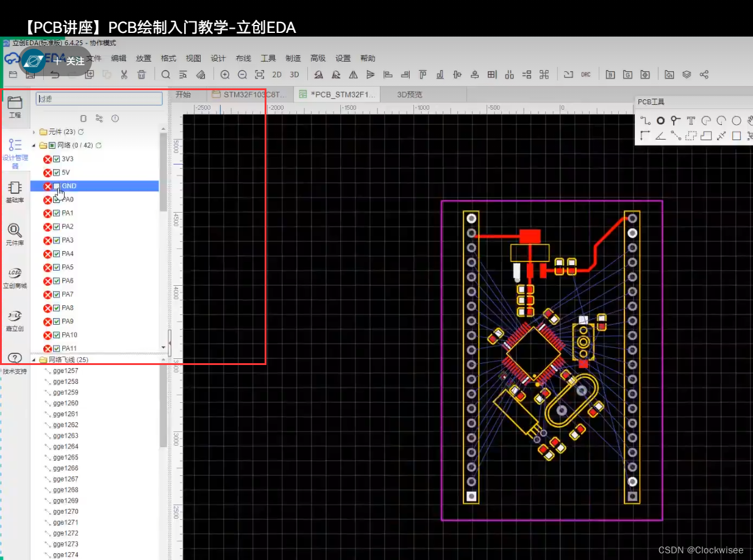Viewport: 753px width, 560px height.
Task: Collapse the 网络飞线 (25) tree node
Action: tap(34, 360)
